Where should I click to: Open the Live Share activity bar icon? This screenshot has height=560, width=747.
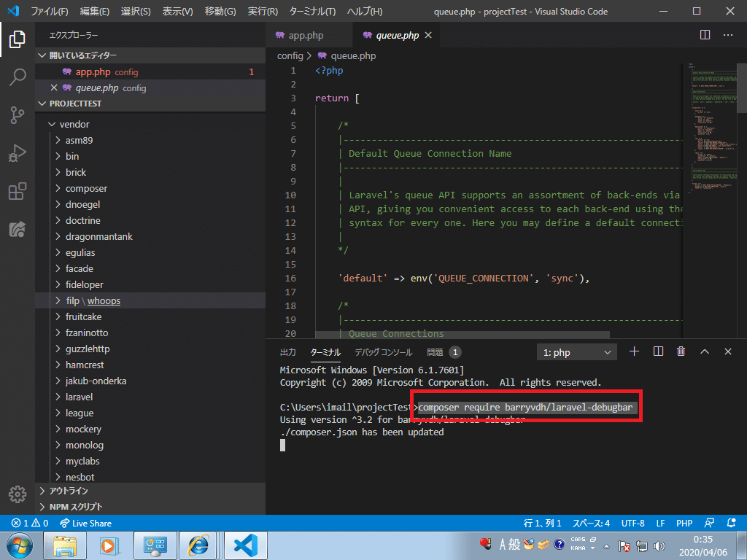[x=18, y=230]
